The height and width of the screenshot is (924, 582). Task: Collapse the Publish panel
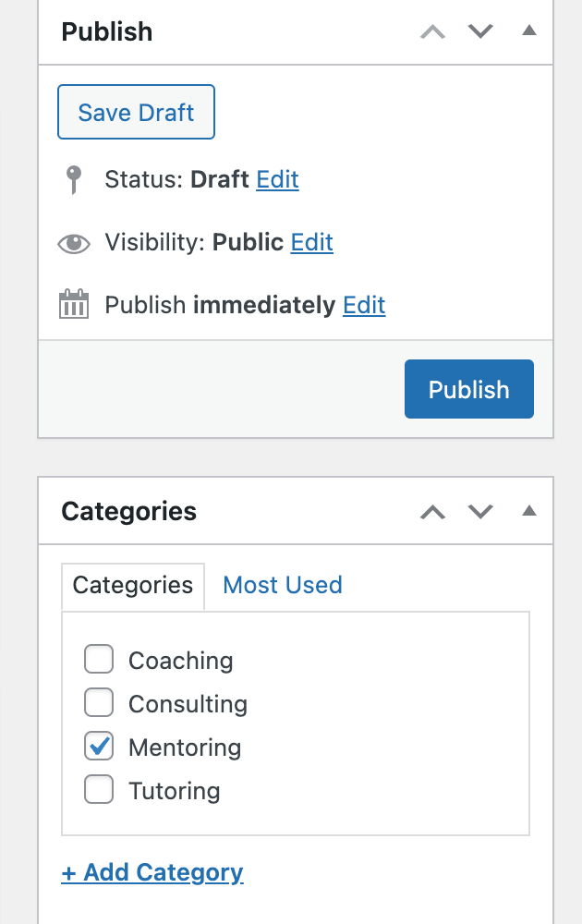528,30
